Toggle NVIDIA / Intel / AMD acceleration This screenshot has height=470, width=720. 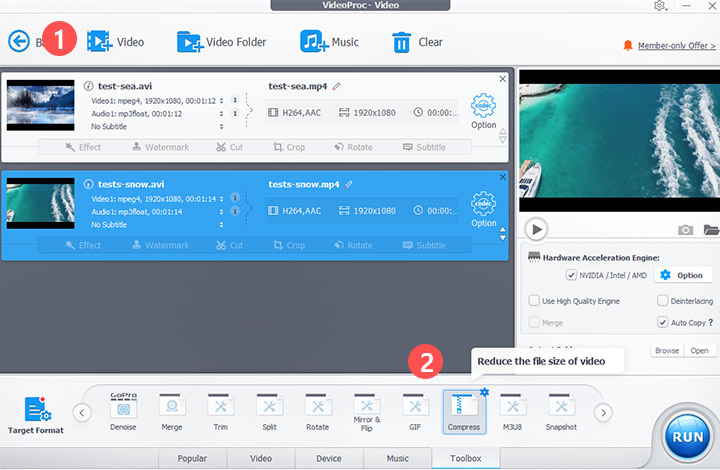[571, 275]
